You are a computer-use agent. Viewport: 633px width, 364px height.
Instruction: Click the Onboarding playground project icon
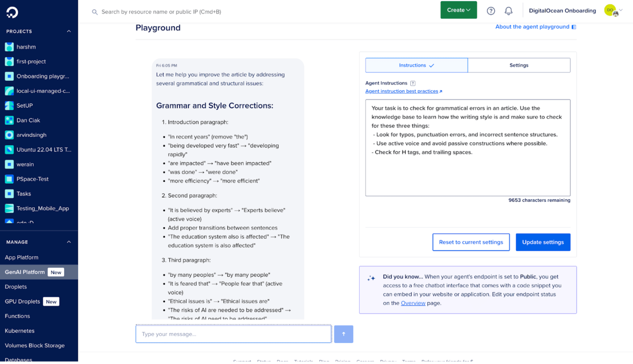click(9, 76)
